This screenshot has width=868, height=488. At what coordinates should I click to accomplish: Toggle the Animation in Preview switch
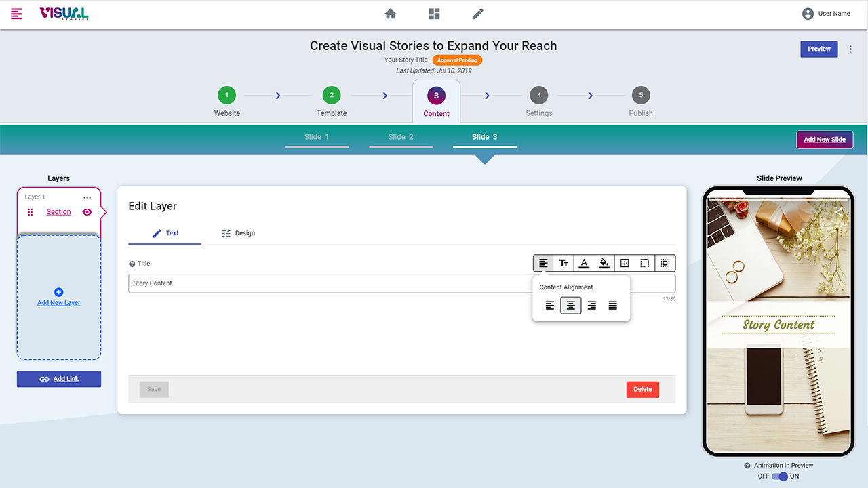point(780,476)
